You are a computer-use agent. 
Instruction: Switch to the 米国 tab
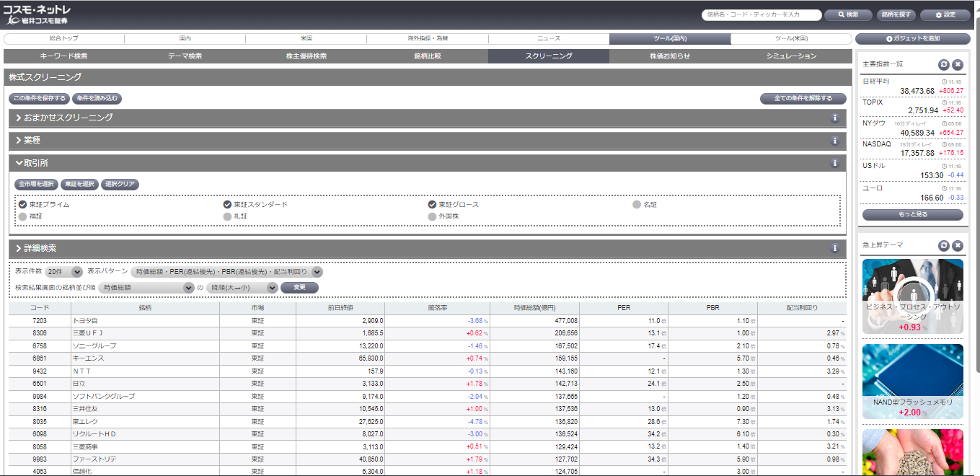click(306, 39)
